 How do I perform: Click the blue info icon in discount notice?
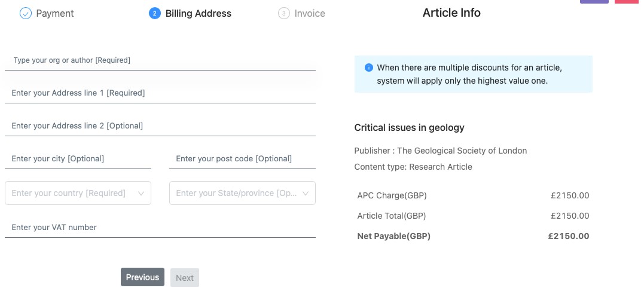click(x=369, y=68)
